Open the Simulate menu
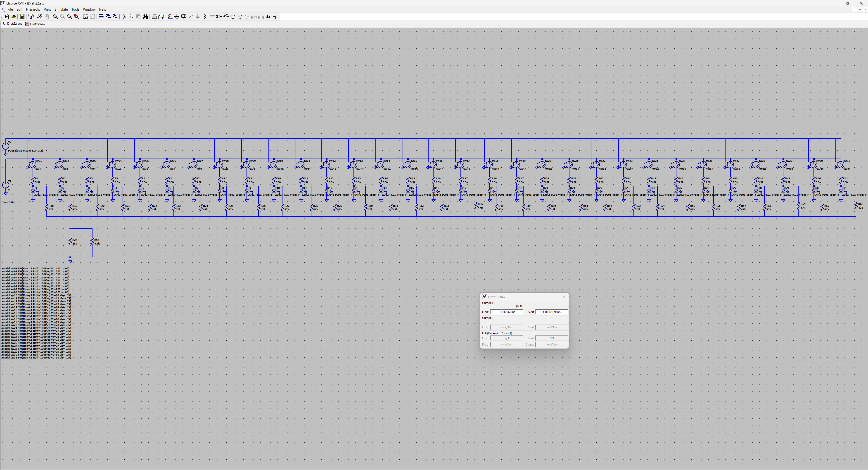The height and width of the screenshot is (470, 868). [x=61, y=9]
